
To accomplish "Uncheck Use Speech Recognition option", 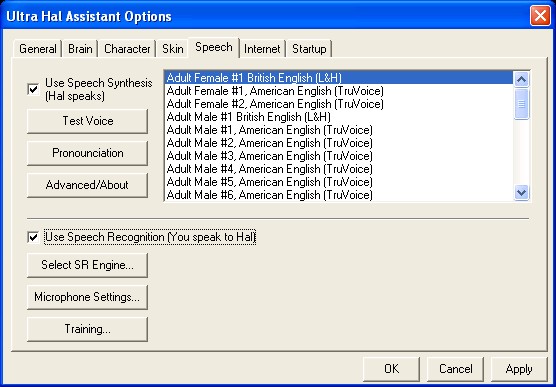I will (33, 237).
